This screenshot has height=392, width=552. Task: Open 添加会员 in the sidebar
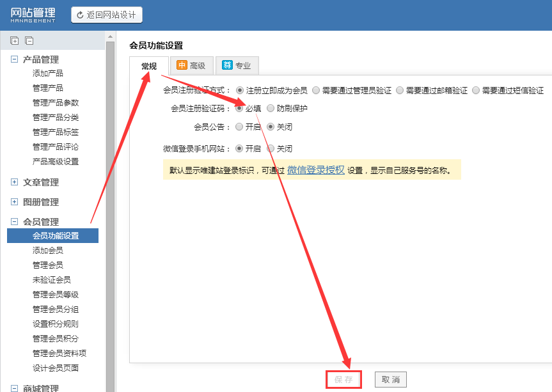tap(48, 251)
